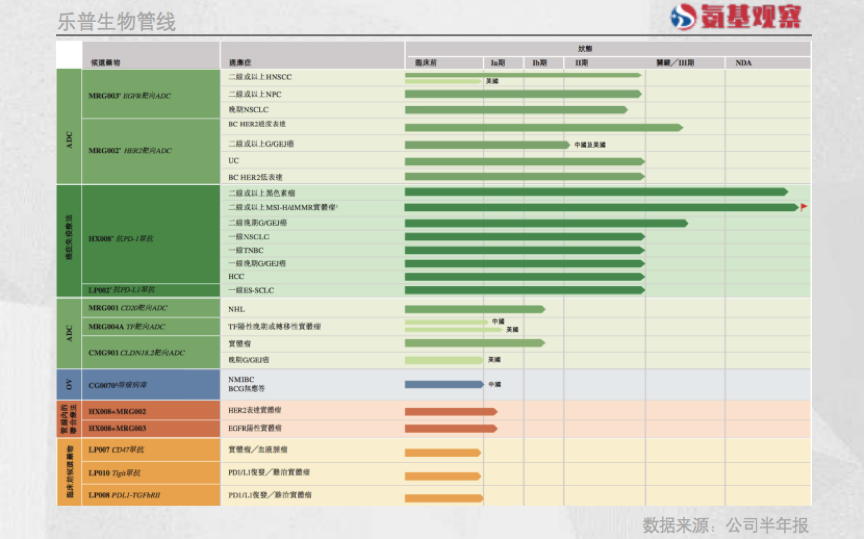Click the LP010 Tigit單抗 cell

click(x=150, y=473)
